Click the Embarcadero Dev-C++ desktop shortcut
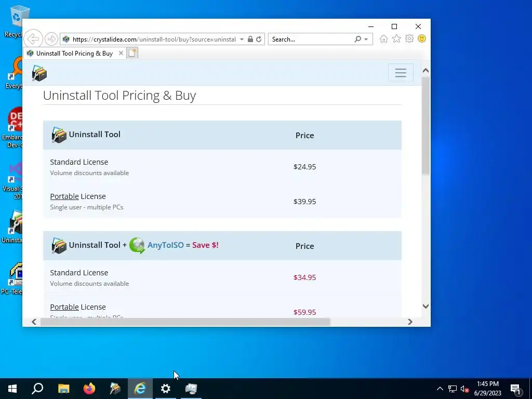Image resolution: width=532 pixels, height=399 pixels. click(x=13, y=127)
